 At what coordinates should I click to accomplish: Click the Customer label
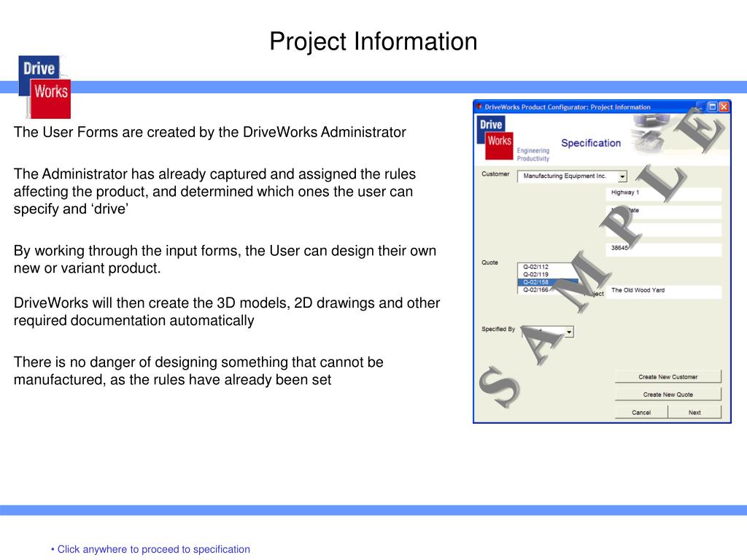pyautogui.click(x=495, y=174)
